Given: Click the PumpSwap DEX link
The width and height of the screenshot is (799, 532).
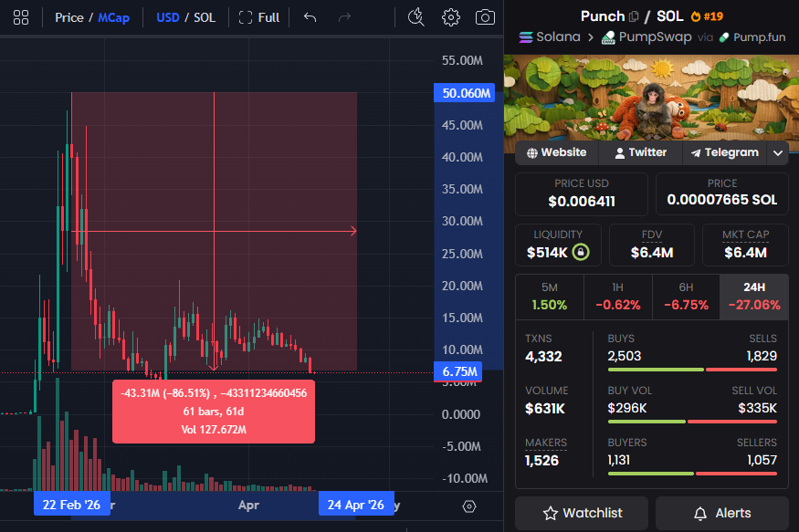Looking at the screenshot, I should click(x=647, y=37).
